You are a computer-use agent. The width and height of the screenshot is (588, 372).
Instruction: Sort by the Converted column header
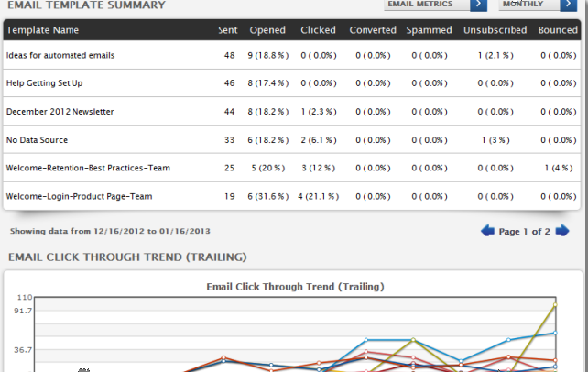pos(373,30)
